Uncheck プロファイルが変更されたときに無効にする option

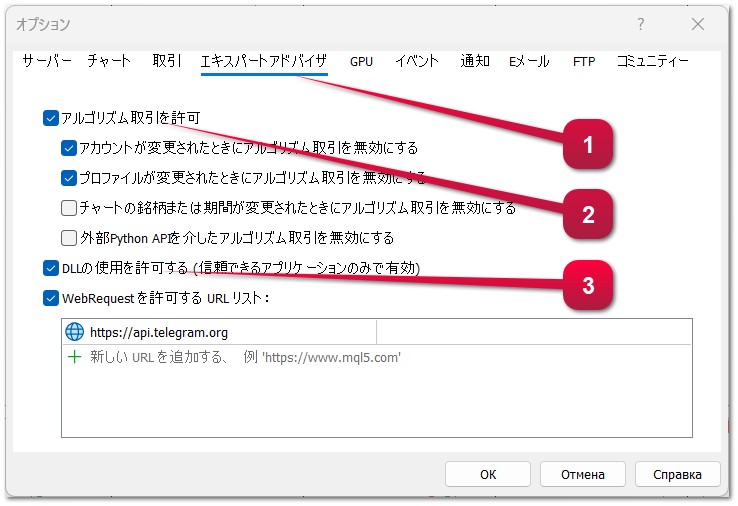click(69, 178)
